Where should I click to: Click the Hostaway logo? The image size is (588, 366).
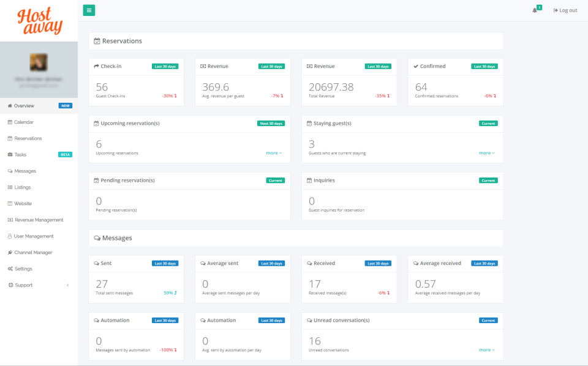(x=40, y=21)
